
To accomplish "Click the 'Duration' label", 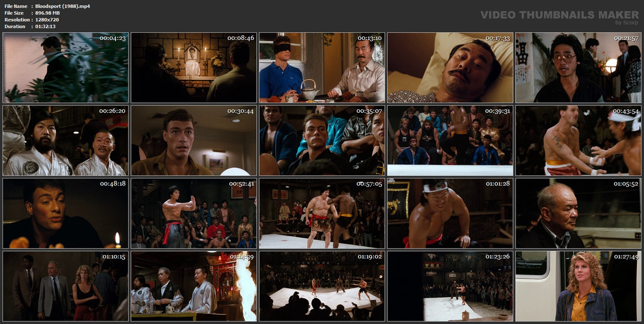I will tap(15, 26).
